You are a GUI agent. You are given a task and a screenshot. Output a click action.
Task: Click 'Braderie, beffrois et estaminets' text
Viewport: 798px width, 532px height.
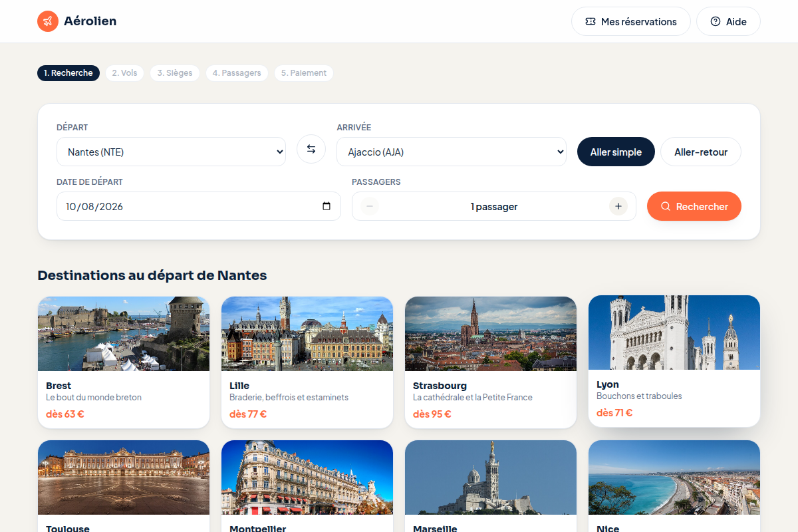tap(289, 398)
